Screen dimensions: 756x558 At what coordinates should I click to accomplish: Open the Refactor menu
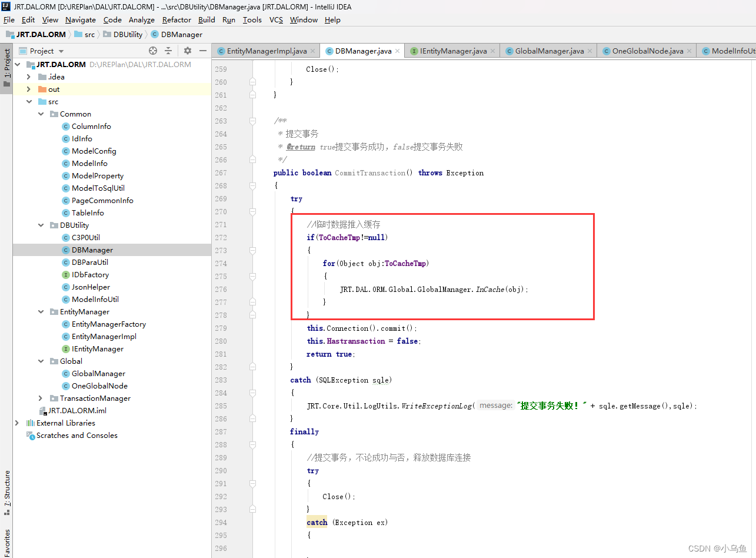177,19
